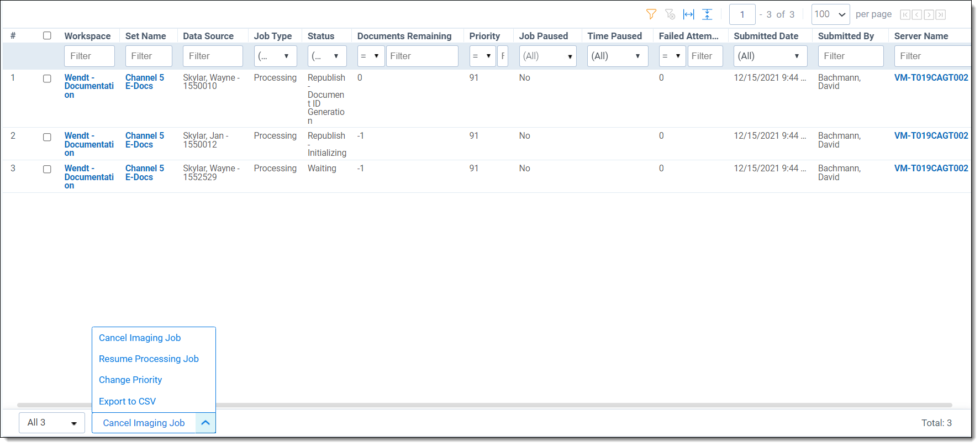Click the Workspace filter input
The image size is (980, 446).
pyautogui.click(x=89, y=56)
